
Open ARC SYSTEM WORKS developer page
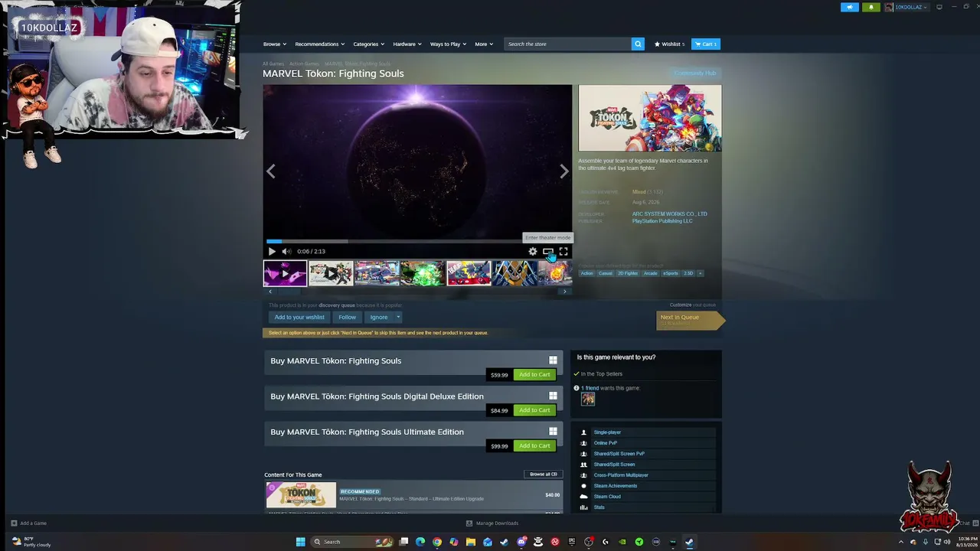tap(670, 214)
